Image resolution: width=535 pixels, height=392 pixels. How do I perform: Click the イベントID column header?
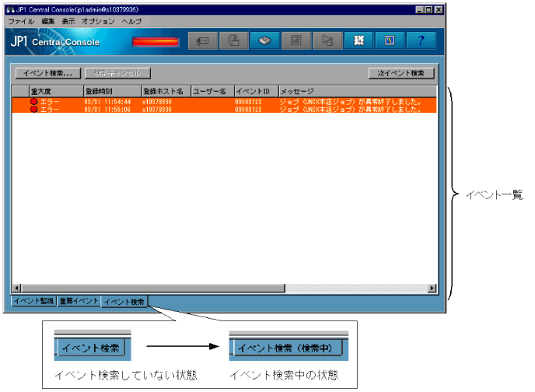click(x=257, y=92)
